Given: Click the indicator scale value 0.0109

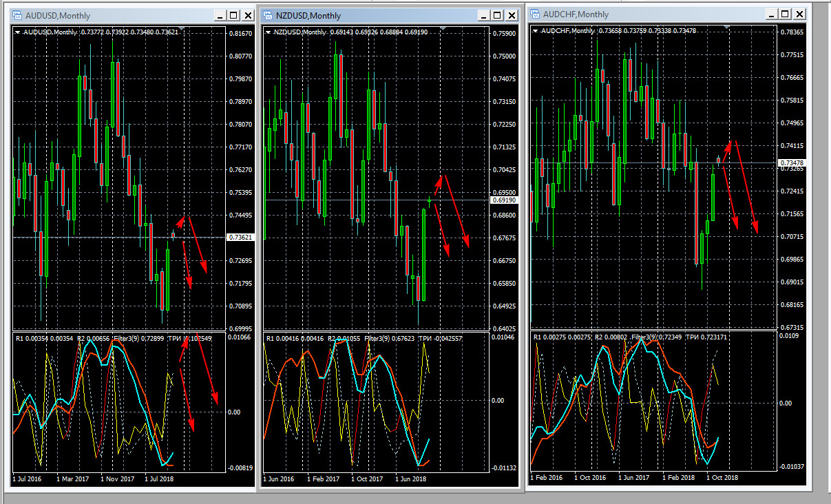Looking at the screenshot, I should pyautogui.click(x=789, y=336).
